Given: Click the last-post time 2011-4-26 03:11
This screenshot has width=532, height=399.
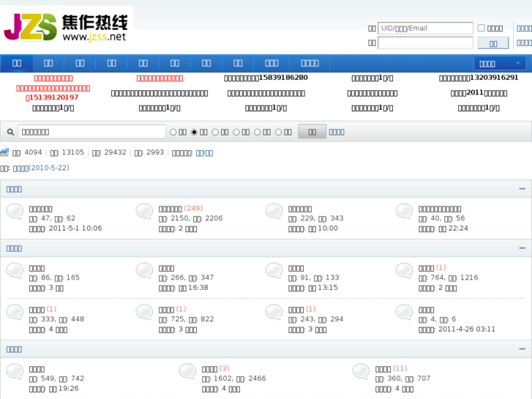Looking at the screenshot, I should [x=467, y=329].
